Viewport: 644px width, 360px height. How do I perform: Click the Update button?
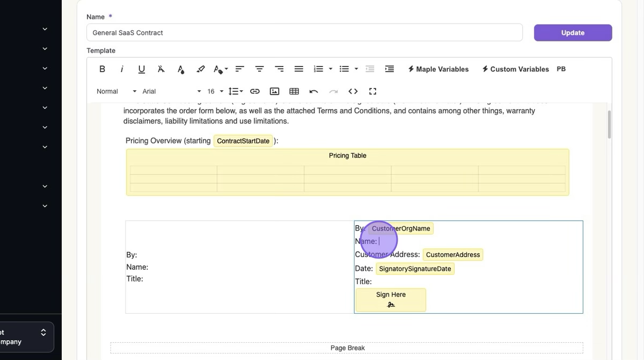point(573,33)
